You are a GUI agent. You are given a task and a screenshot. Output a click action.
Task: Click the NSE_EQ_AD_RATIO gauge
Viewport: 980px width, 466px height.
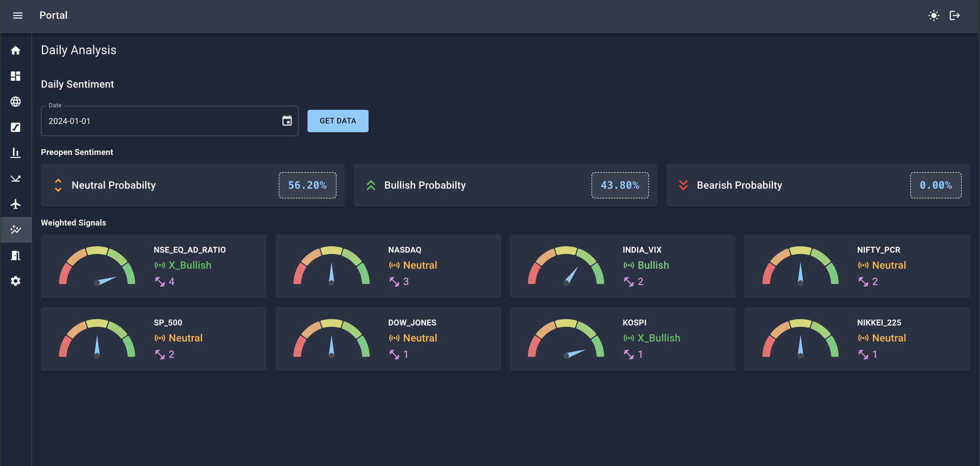(97, 266)
